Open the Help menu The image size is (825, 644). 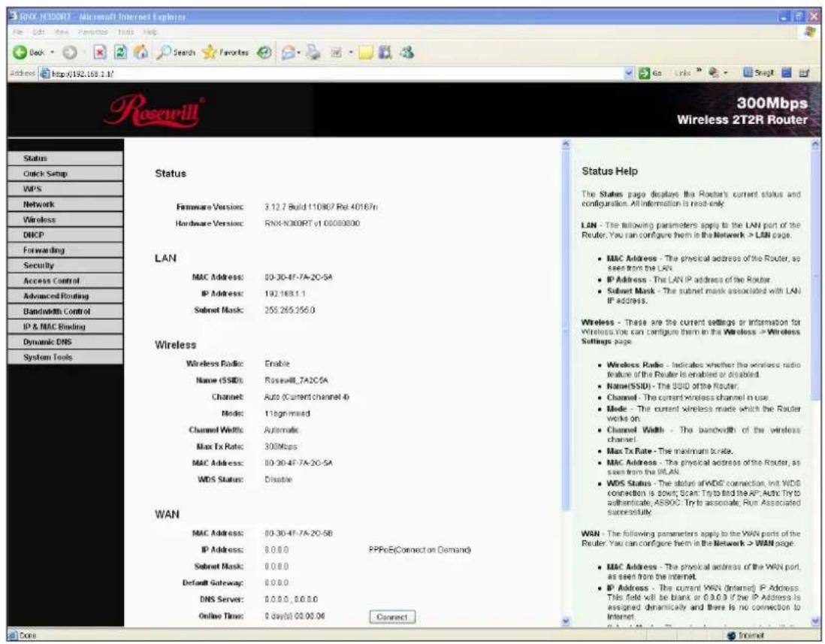pyautogui.click(x=150, y=32)
